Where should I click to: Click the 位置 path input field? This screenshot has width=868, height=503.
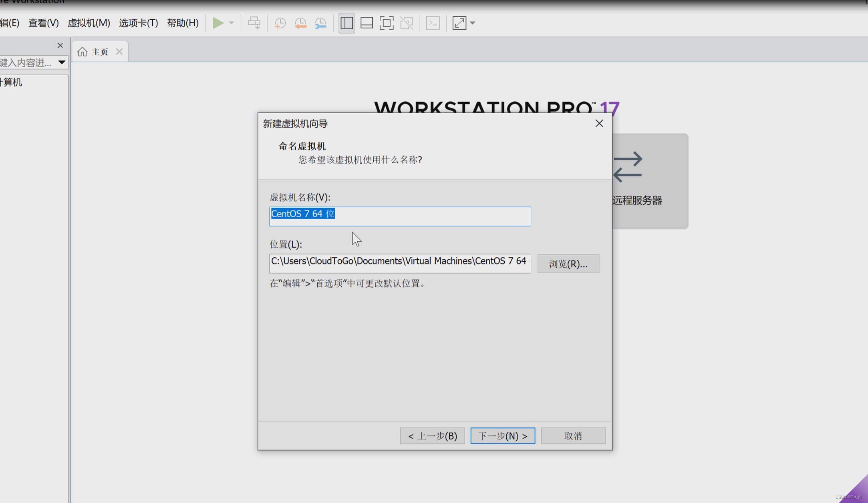point(400,263)
